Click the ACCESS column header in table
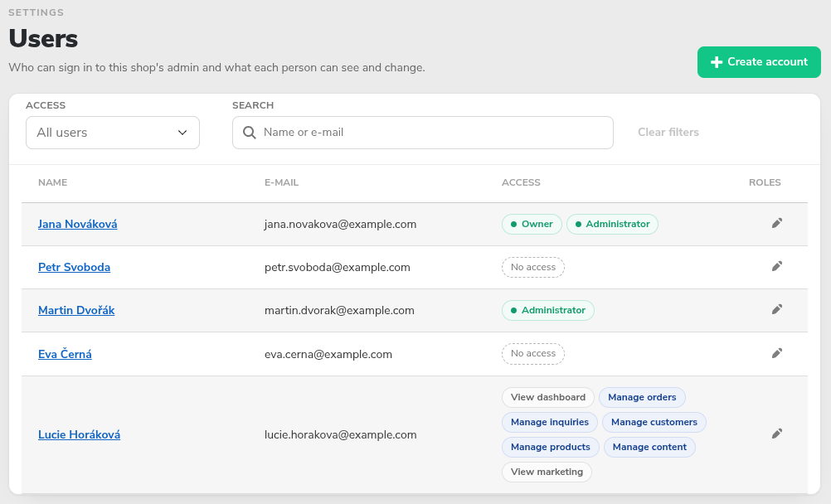The image size is (831, 504). (521, 182)
